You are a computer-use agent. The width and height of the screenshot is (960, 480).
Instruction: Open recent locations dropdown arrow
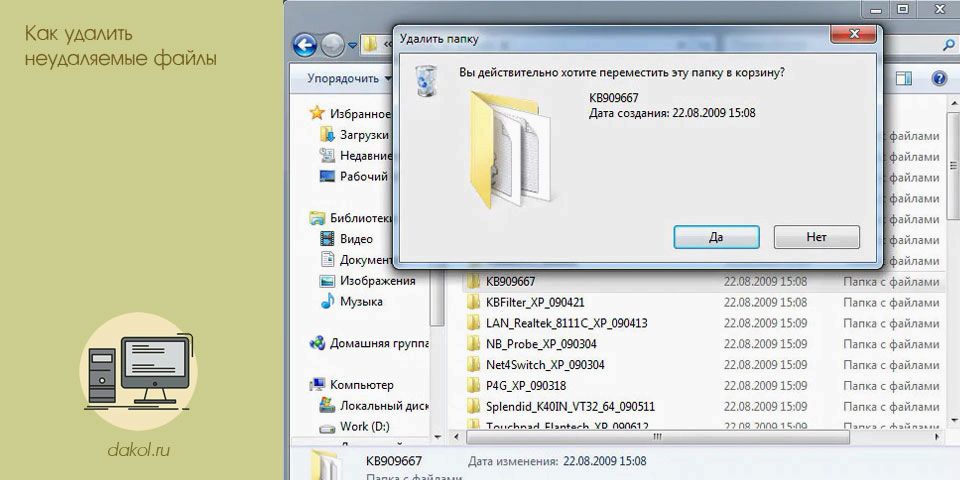352,46
